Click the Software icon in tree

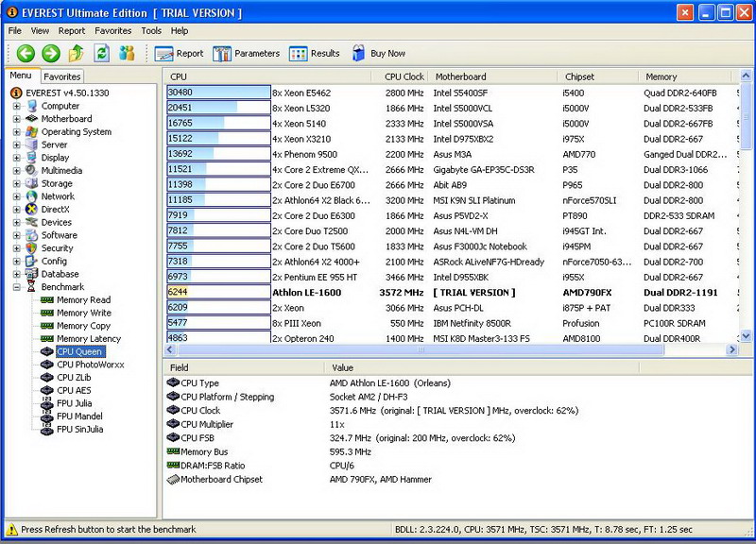click(32, 235)
